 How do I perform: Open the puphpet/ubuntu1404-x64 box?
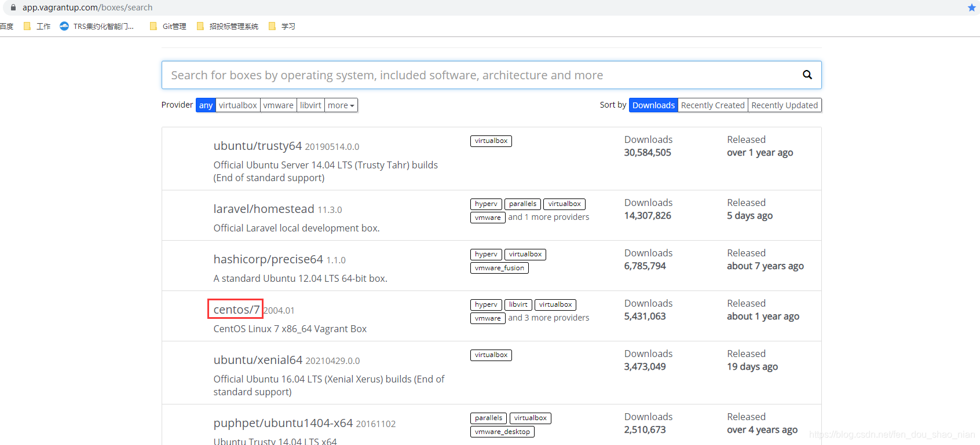[283, 423]
